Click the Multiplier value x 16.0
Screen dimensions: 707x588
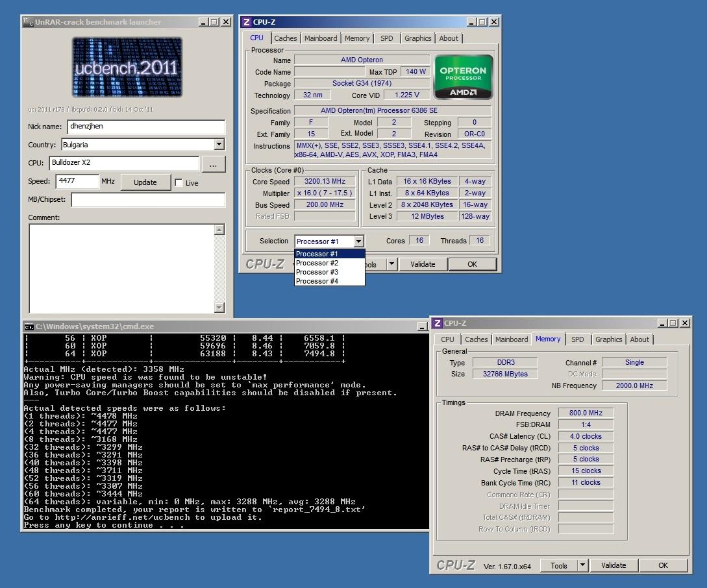325,193
